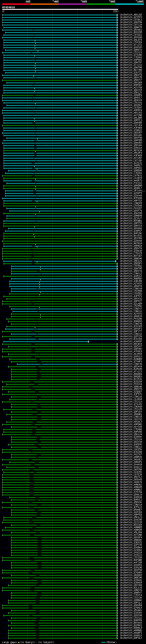Select hit label UniRef100_A7J2I2
Viewport: 146px width, 644px height.
[131, 65]
